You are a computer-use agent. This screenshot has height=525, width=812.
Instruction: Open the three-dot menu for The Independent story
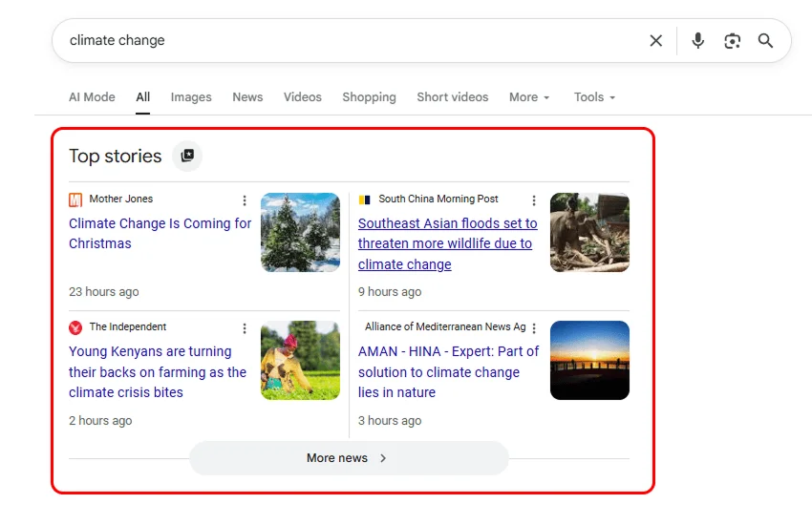coord(245,328)
